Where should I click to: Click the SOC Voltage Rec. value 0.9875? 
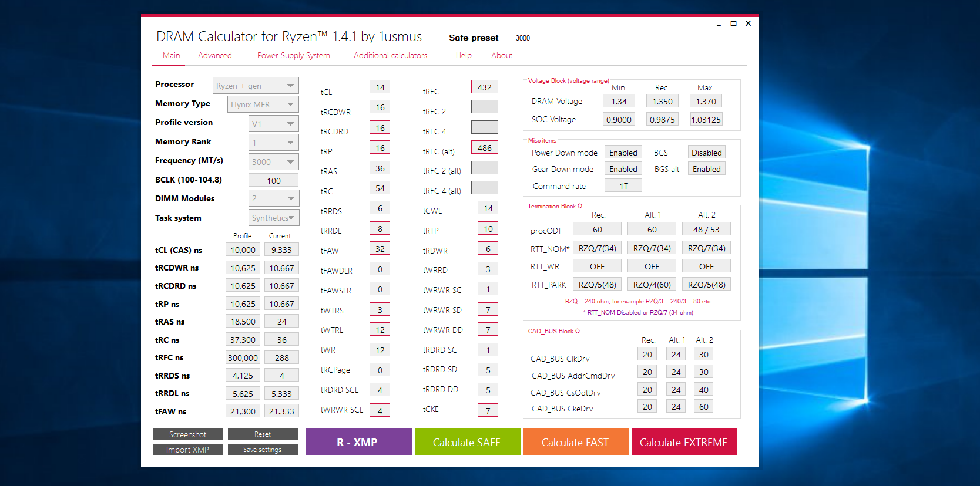[x=663, y=120]
